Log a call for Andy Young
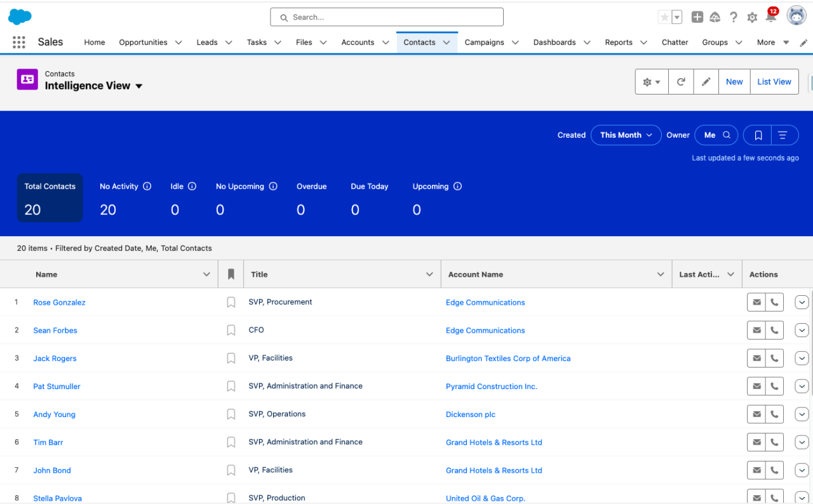This screenshot has height=504, width=813. (774, 414)
